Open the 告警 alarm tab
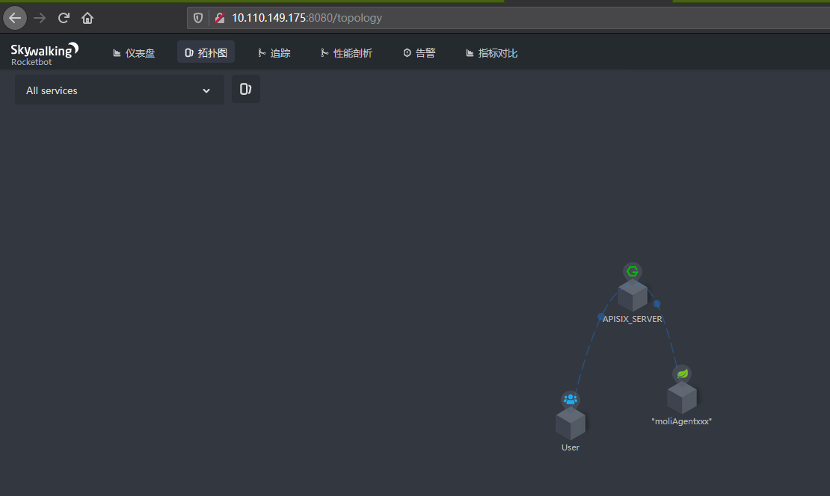The width and height of the screenshot is (830, 496). point(419,53)
